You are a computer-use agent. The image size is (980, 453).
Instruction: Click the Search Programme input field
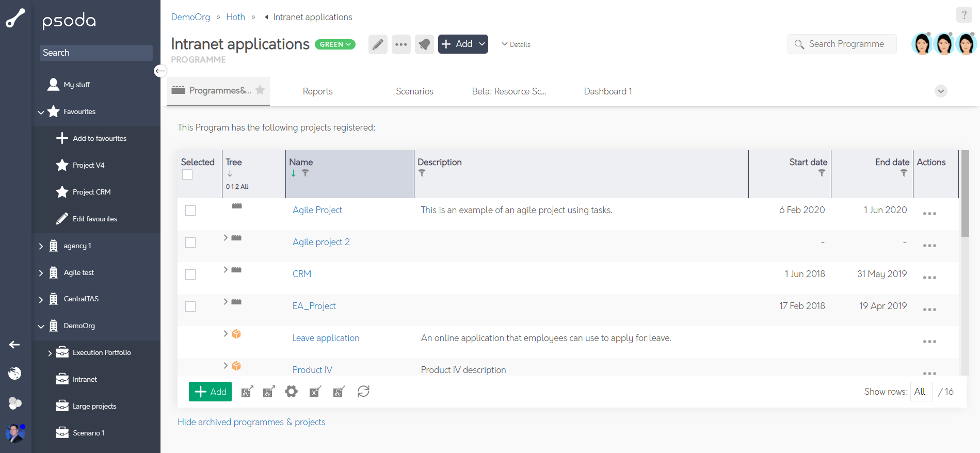pos(846,44)
